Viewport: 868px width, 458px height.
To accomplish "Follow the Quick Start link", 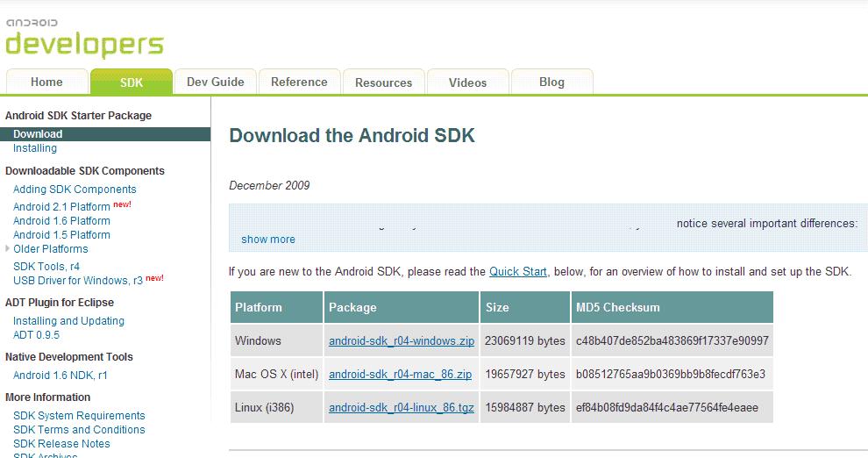I will pyautogui.click(x=518, y=272).
